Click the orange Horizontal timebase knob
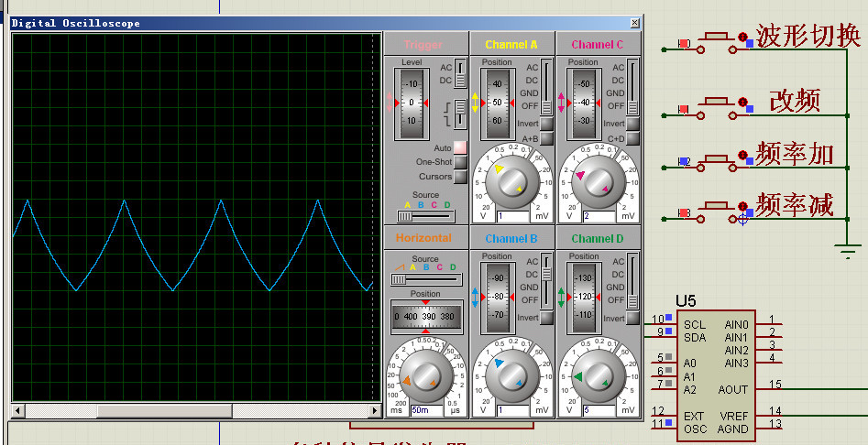This screenshot has width=868, height=445. point(424,374)
